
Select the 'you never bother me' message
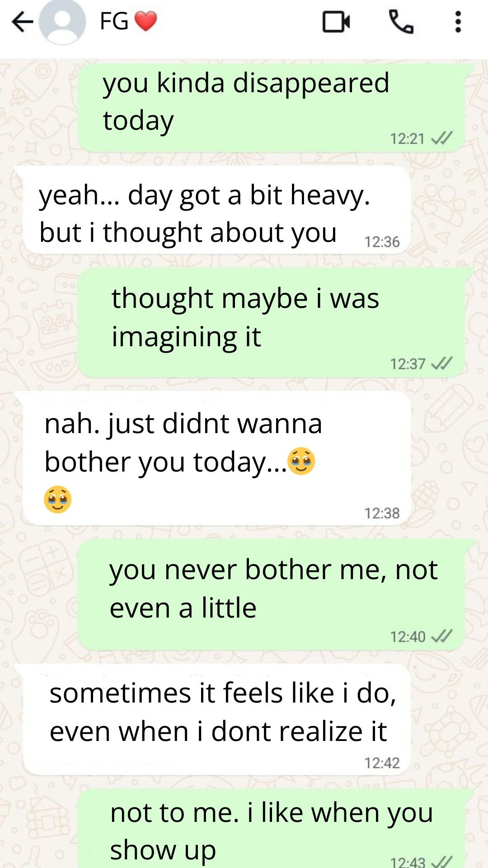click(271, 594)
